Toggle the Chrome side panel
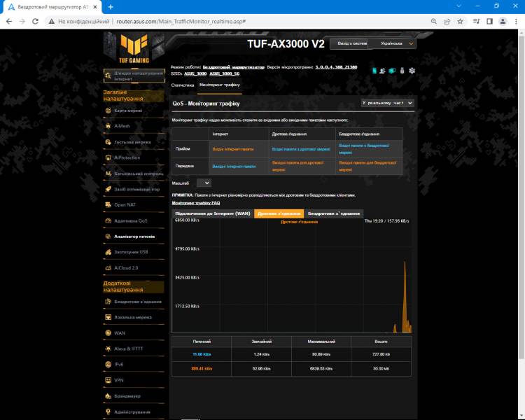Image resolution: width=525 pixels, height=420 pixels. (489, 22)
